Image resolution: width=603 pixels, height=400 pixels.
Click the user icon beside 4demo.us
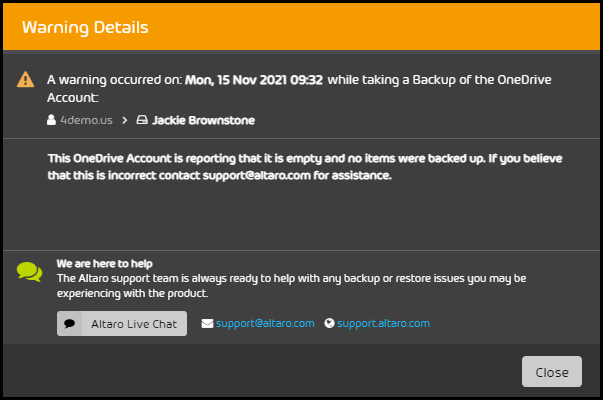pos(51,120)
